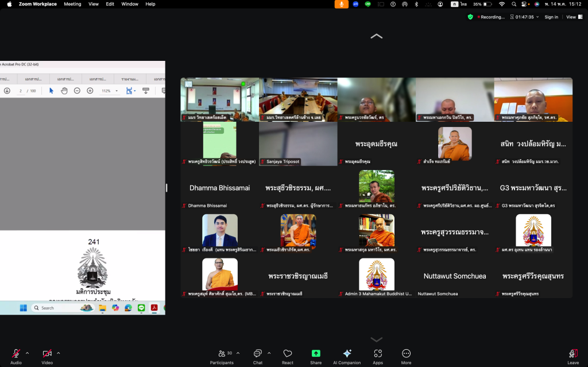Click the Recording... indicator
The height and width of the screenshot is (367, 588).
(491, 17)
